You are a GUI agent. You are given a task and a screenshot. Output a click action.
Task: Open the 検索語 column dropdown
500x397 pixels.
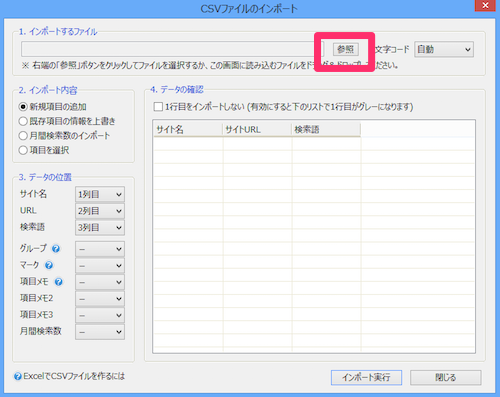pyautogui.click(x=100, y=227)
